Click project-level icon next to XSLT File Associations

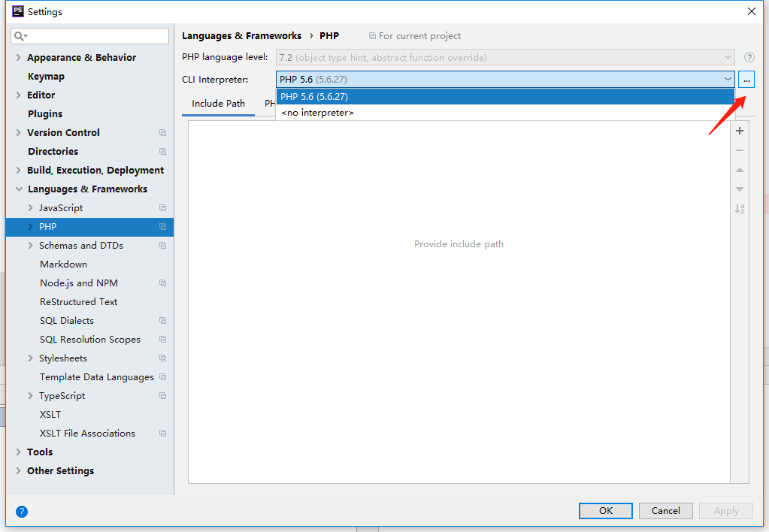point(163,434)
